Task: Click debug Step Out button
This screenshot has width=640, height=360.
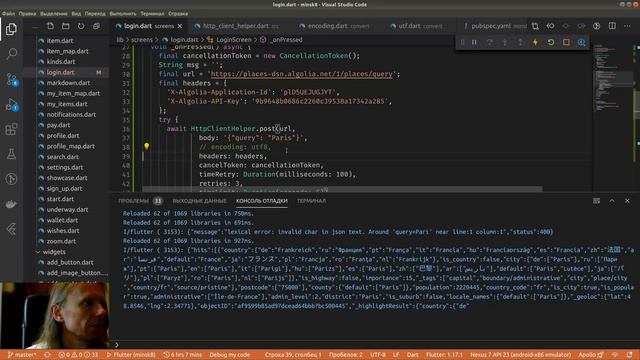Action: click(520, 42)
